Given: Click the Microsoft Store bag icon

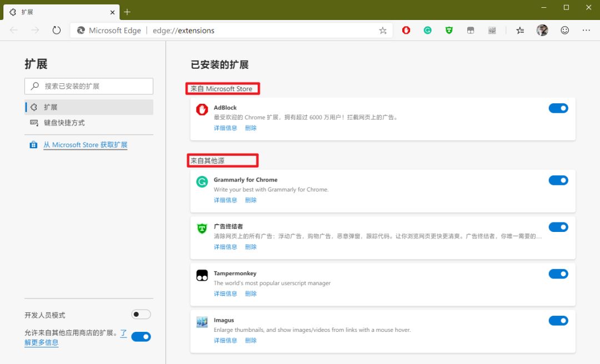Looking at the screenshot, I should coord(34,145).
